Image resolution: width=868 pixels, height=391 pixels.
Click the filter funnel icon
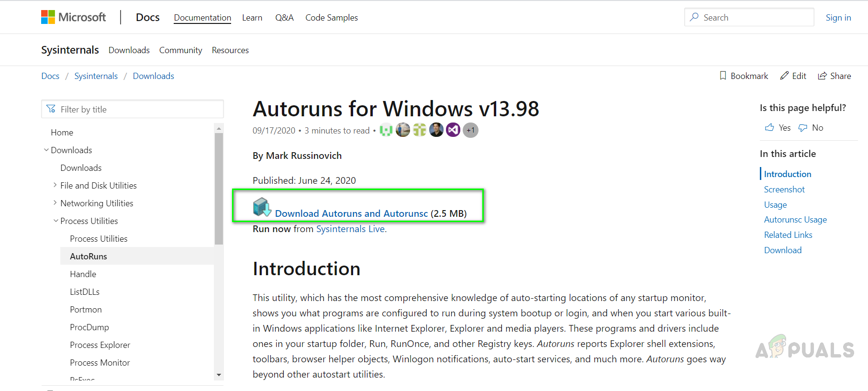tap(51, 109)
